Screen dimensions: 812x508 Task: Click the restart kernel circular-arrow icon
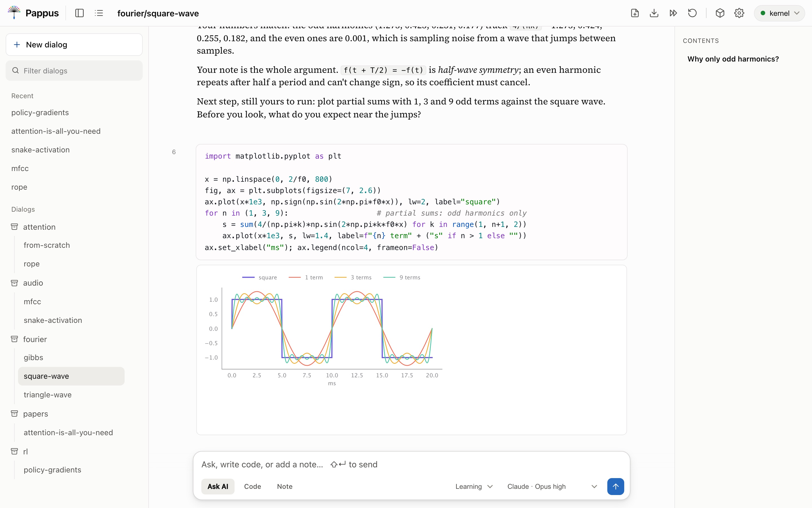click(x=692, y=13)
